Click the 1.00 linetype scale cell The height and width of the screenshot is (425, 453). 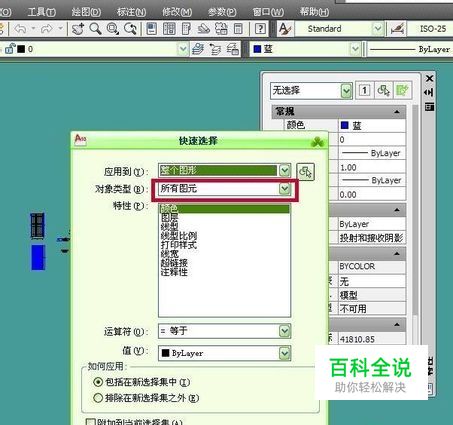click(372, 167)
